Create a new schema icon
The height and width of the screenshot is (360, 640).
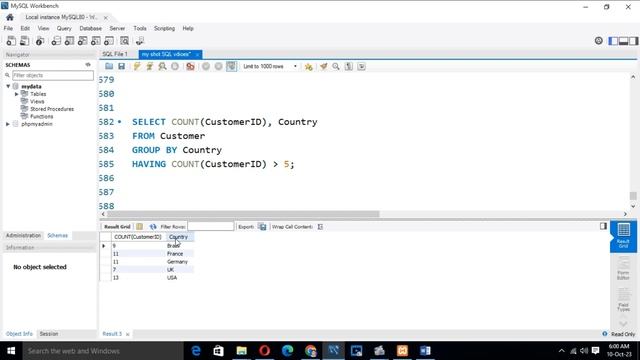(x=56, y=41)
